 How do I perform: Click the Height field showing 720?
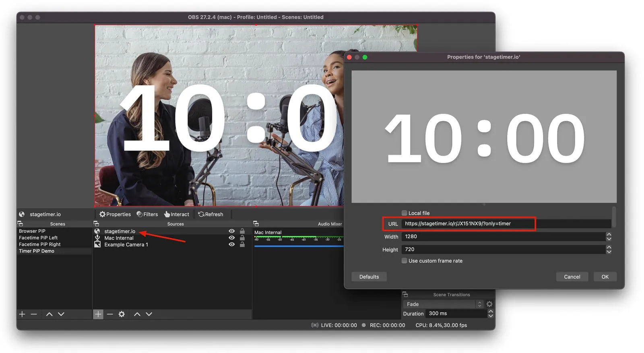pyautogui.click(x=504, y=250)
